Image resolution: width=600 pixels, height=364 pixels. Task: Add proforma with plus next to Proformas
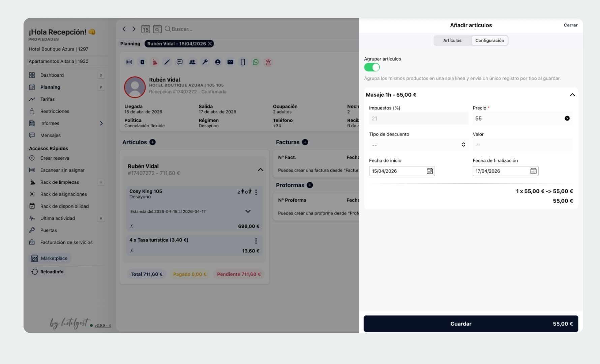[310, 185]
